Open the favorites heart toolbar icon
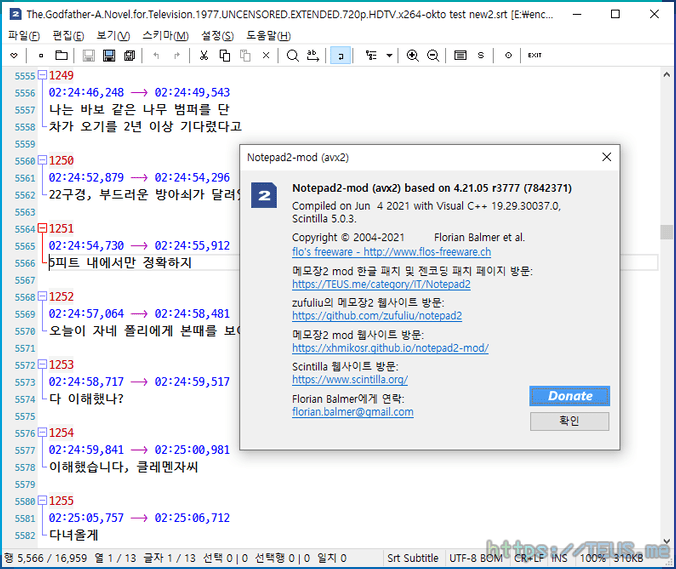This screenshot has width=676, height=569. pyautogui.click(x=14, y=55)
